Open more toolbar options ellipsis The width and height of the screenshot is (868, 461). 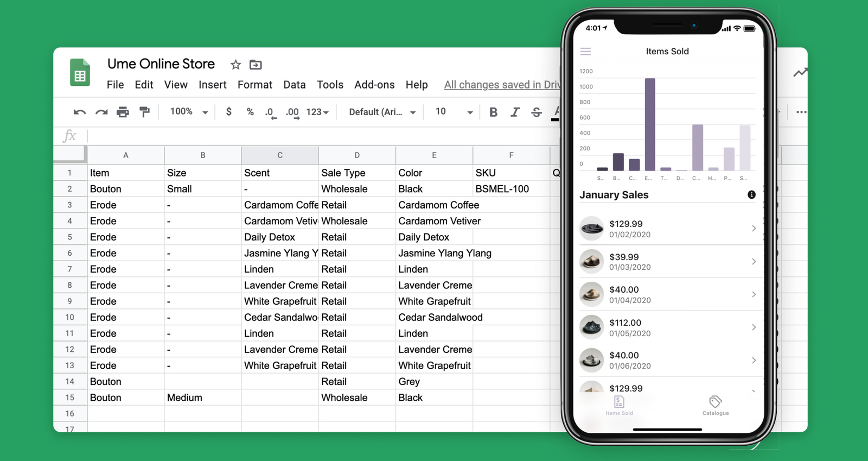tap(801, 112)
